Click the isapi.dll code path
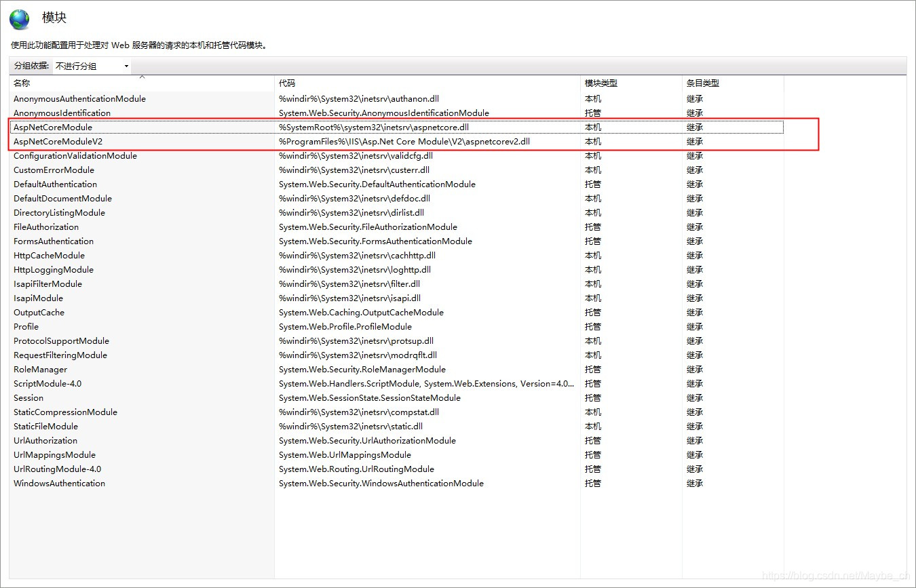 tap(349, 298)
